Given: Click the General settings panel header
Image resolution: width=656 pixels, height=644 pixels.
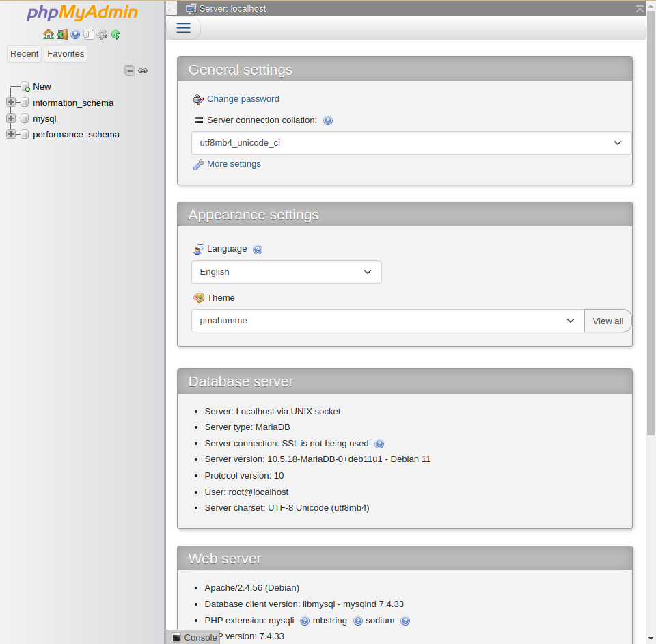Looking at the screenshot, I should [405, 70].
